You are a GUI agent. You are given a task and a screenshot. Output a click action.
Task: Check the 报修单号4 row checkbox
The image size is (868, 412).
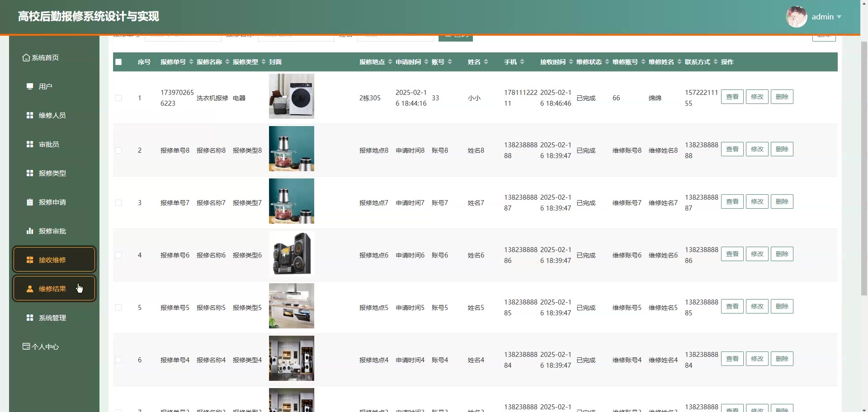click(x=118, y=360)
